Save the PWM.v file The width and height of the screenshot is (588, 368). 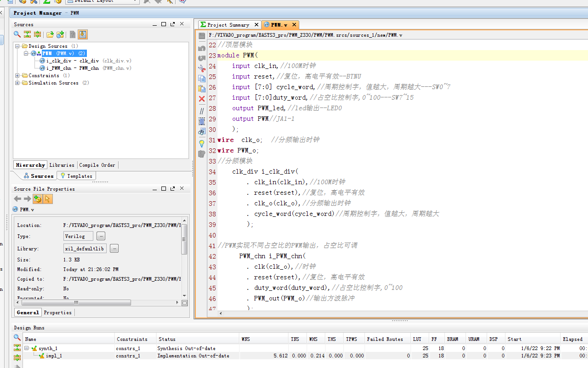(201, 36)
